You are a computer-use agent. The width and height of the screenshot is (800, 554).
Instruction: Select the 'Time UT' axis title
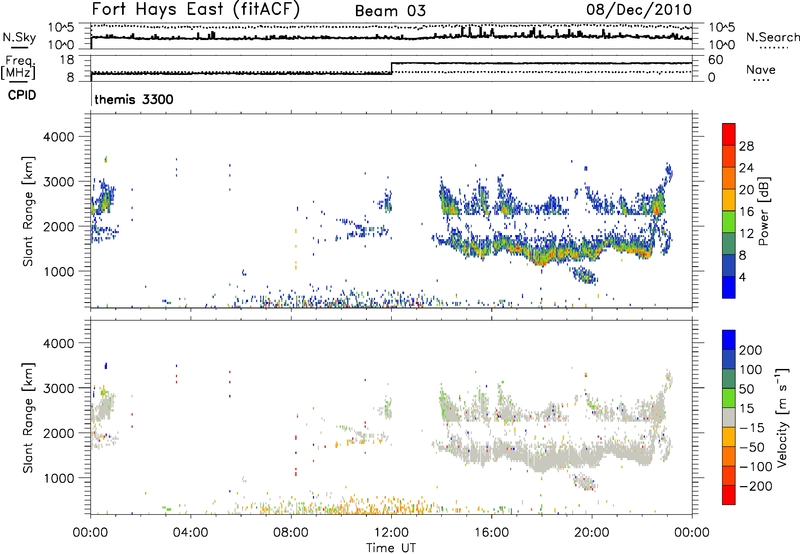click(x=391, y=548)
